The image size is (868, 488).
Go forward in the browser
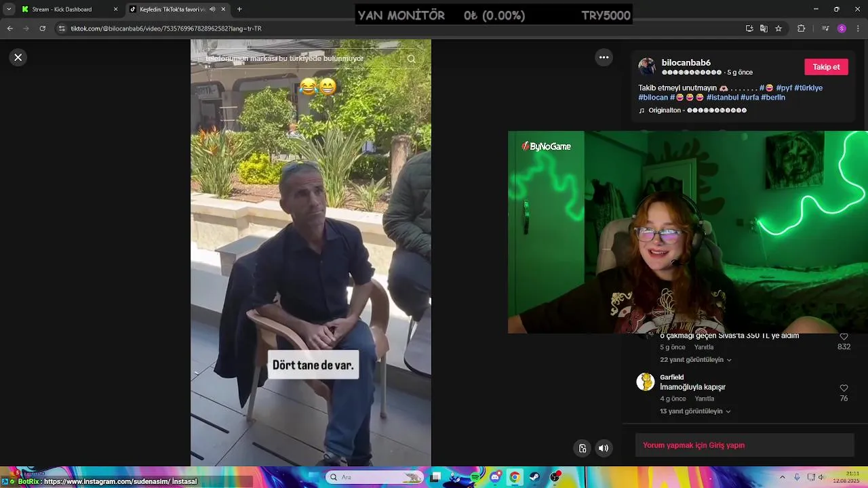click(26, 28)
